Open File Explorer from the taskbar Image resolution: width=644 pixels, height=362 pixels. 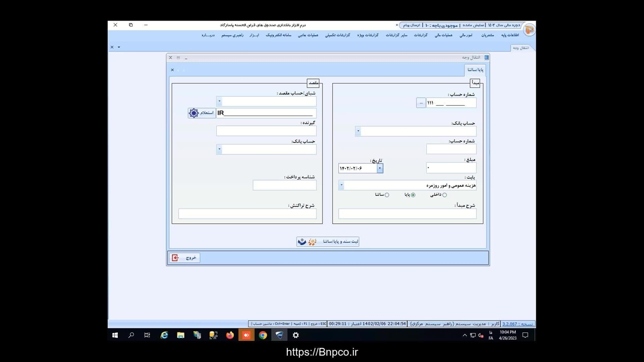181,335
